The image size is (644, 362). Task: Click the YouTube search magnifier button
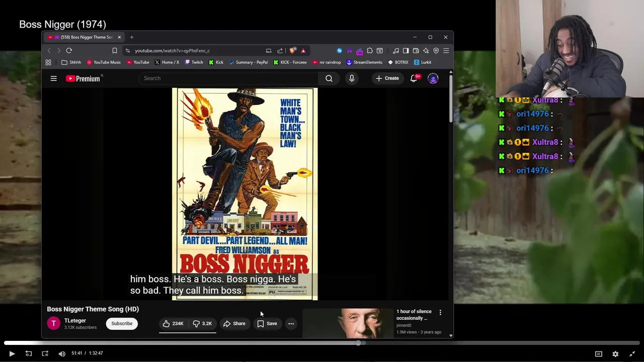[x=329, y=78]
